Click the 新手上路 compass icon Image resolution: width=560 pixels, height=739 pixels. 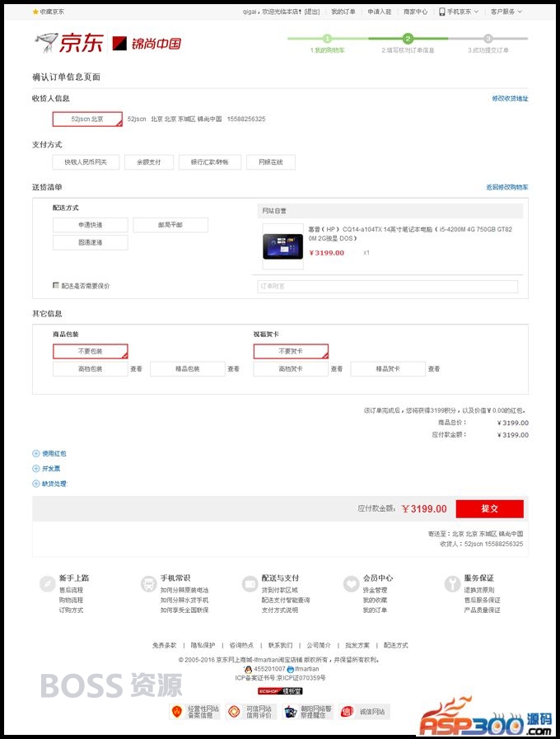pyautogui.click(x=48, y=584)
